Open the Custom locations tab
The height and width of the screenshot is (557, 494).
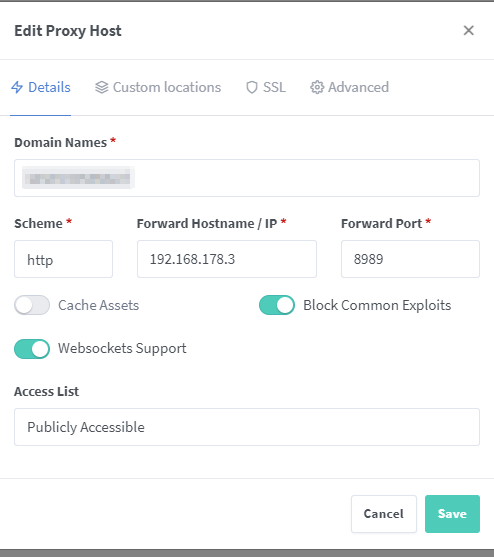click(x=167, y=87)
